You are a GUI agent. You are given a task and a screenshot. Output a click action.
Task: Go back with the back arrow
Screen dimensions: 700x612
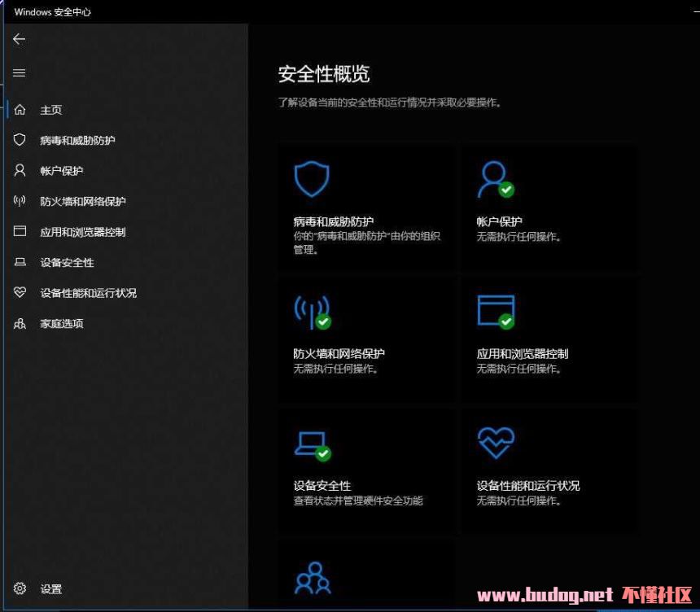(19, 39)
